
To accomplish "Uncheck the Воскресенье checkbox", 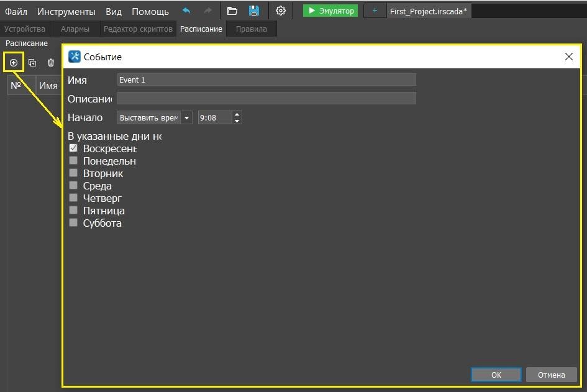I will (73, 148).
